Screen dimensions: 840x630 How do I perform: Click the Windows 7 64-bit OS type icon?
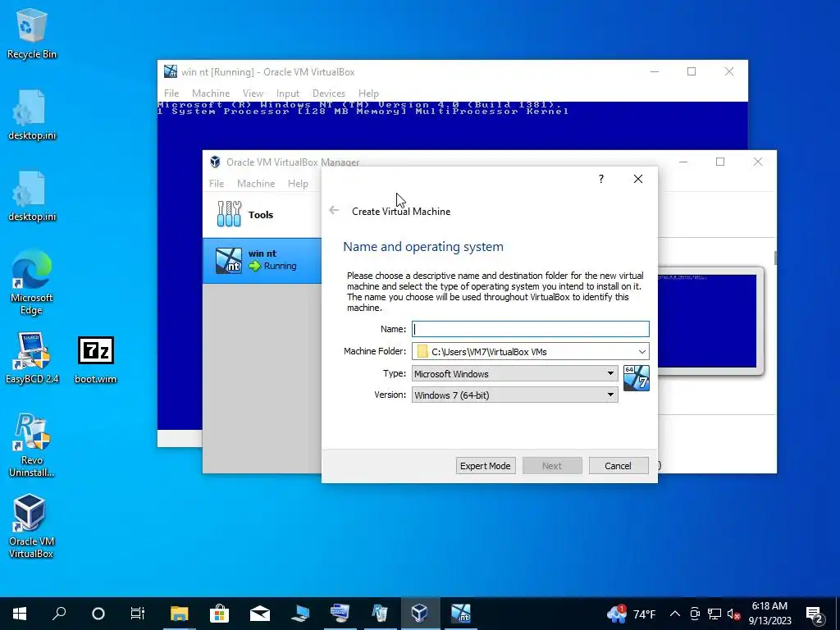(x=637, y=378)
